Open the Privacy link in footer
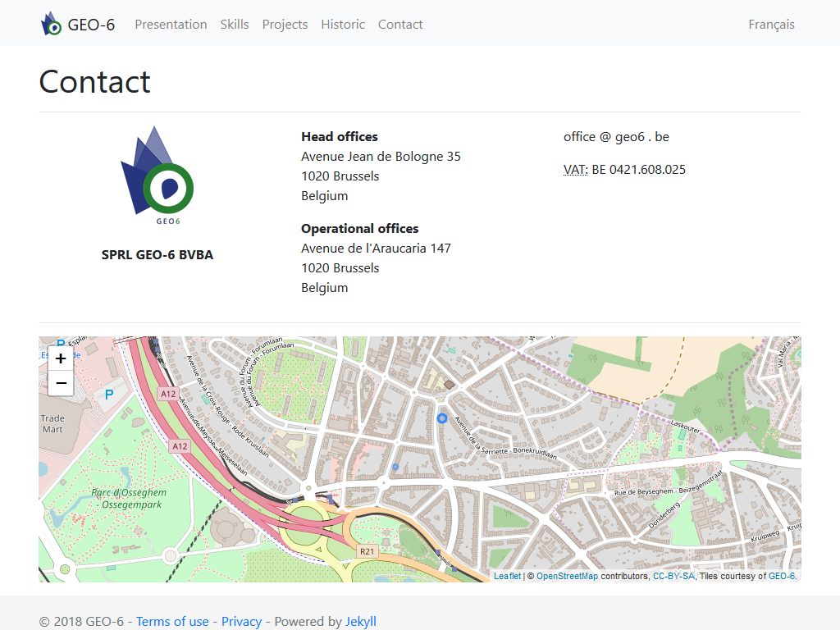 point(241,621)
